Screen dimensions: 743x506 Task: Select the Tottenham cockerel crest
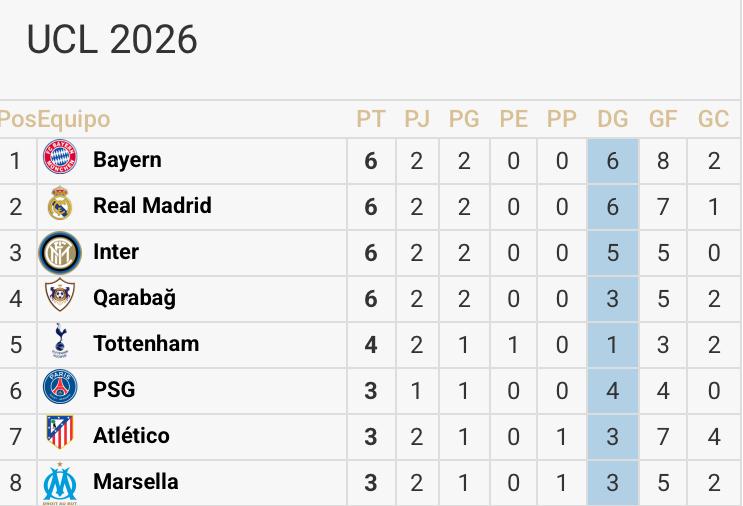click(60, 344)
